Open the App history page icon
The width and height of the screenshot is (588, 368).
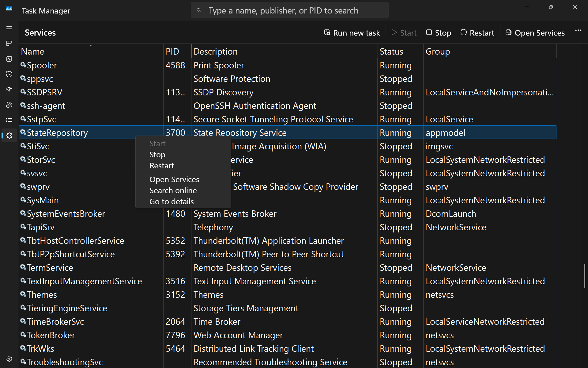(x=9, y=74)
